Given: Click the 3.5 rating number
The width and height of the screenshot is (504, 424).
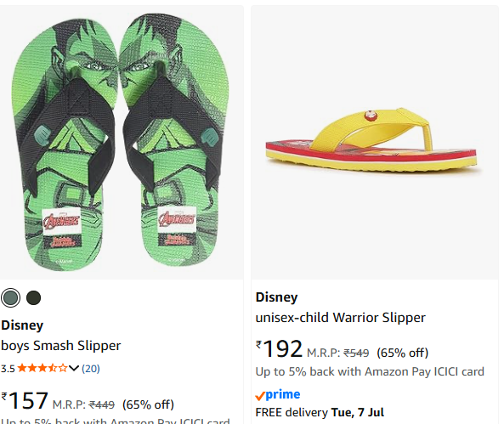Looking at the screenshot, I should pos(8,369).
